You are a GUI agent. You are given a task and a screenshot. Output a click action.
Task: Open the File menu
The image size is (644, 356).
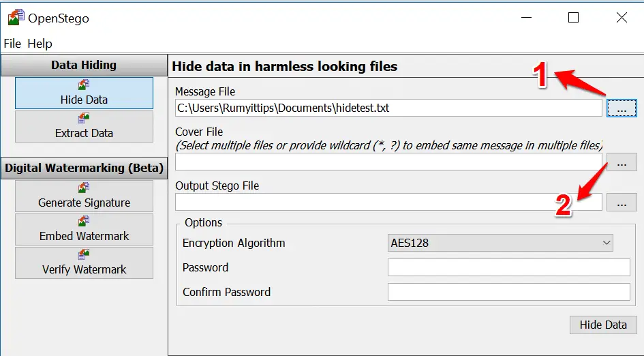12,44
